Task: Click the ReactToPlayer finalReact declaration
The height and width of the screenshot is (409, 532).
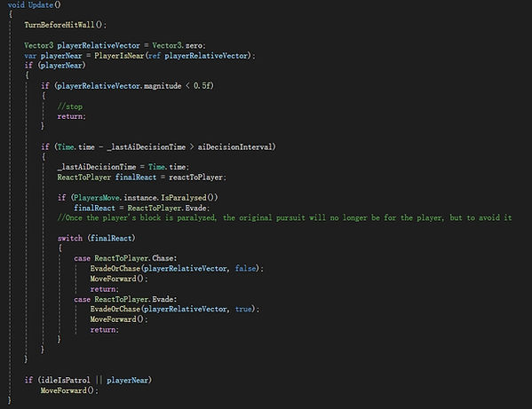Action: (x=141, y=177)
